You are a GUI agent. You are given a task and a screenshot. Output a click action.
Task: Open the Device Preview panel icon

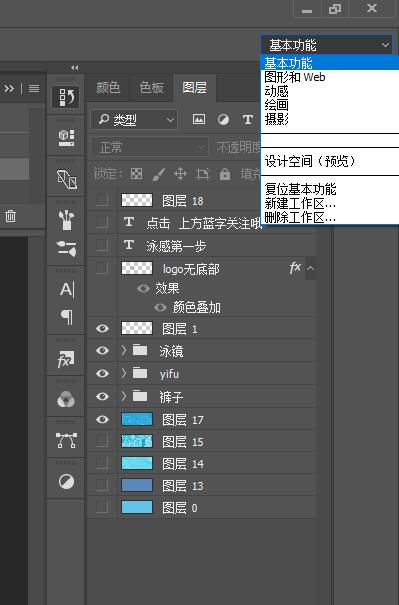[66, 179]
